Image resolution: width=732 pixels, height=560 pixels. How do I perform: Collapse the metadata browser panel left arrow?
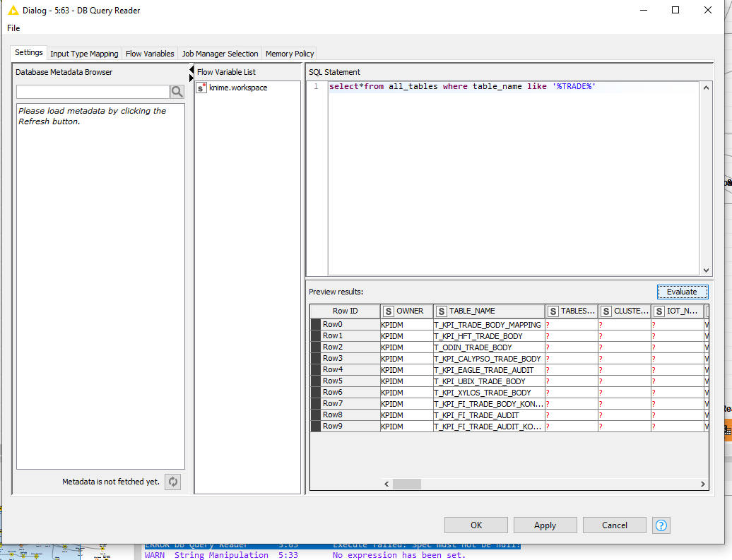(191, 69)
